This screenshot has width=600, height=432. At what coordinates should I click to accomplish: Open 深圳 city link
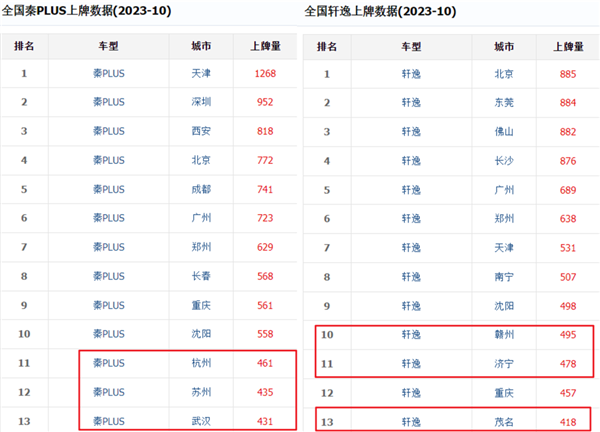[x=200, y=102]
